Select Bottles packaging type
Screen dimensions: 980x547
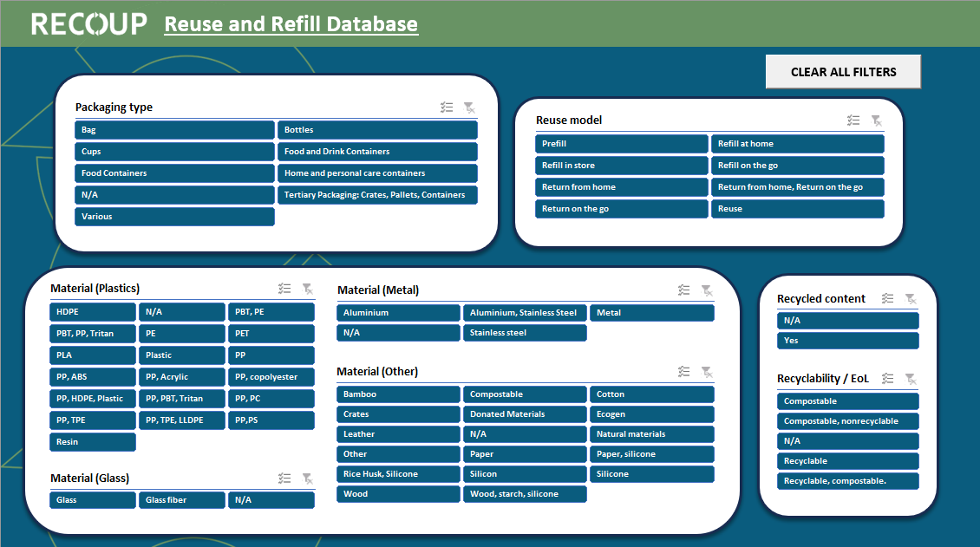tap(377, 130)
